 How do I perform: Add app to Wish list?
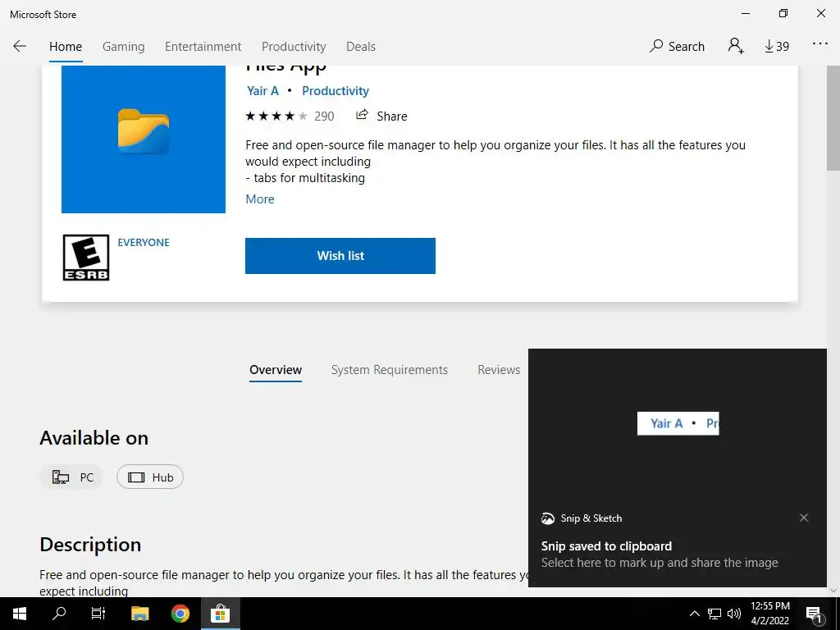(x=340, y=256)
